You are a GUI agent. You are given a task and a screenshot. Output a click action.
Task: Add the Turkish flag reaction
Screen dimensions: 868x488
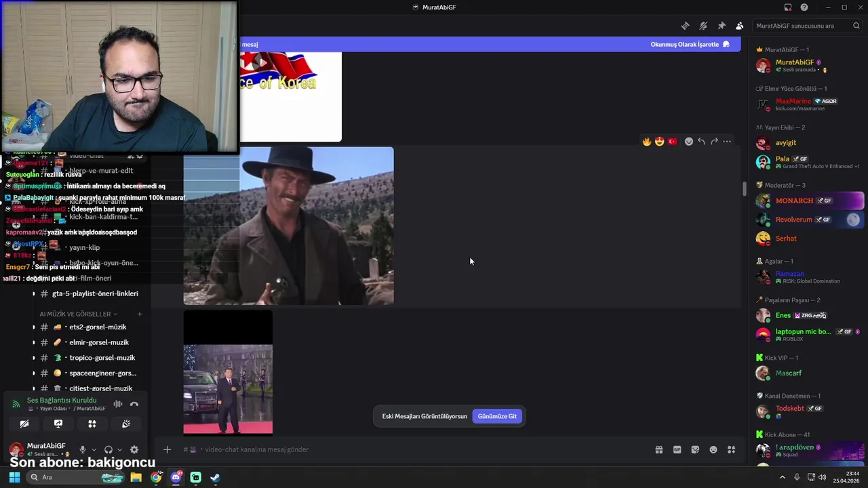pos(673,142)
